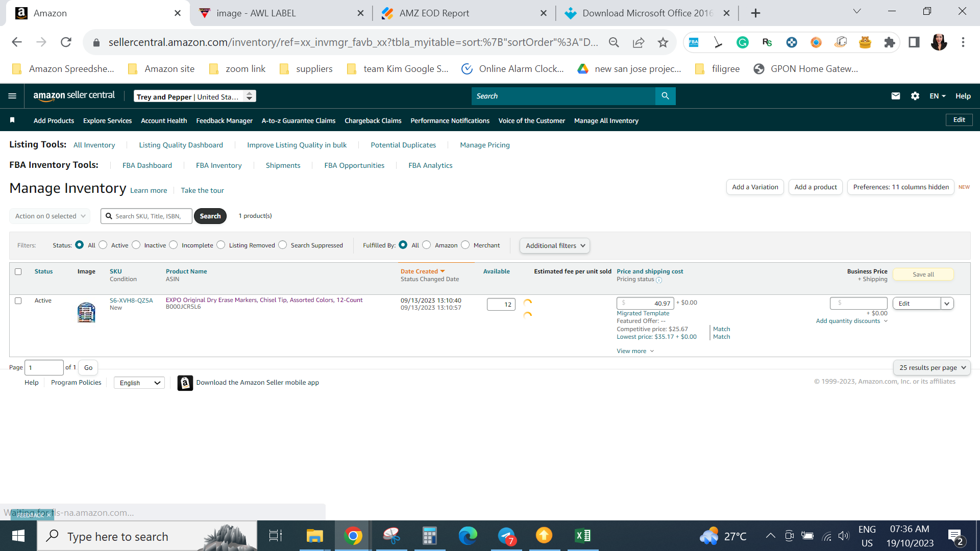Select the Inactive status filter
Viewport: 980px width, 551px height.
[136, 245]
